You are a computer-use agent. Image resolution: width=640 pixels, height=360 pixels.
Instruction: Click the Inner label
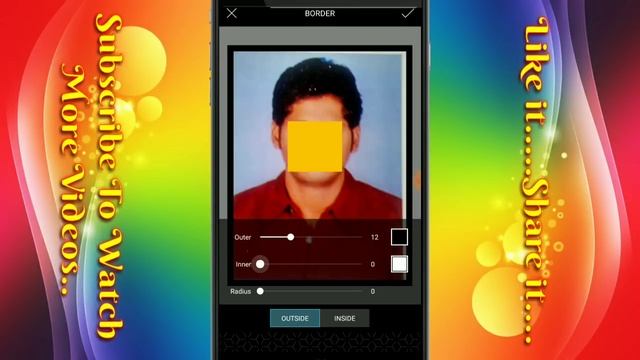(243, 264)
